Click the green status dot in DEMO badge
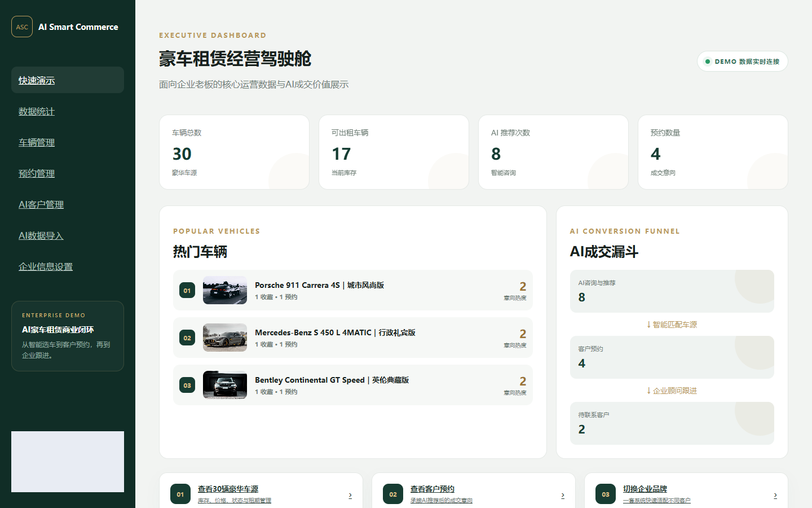The width and height of the screenshot is (812, 508). [708, 62]
